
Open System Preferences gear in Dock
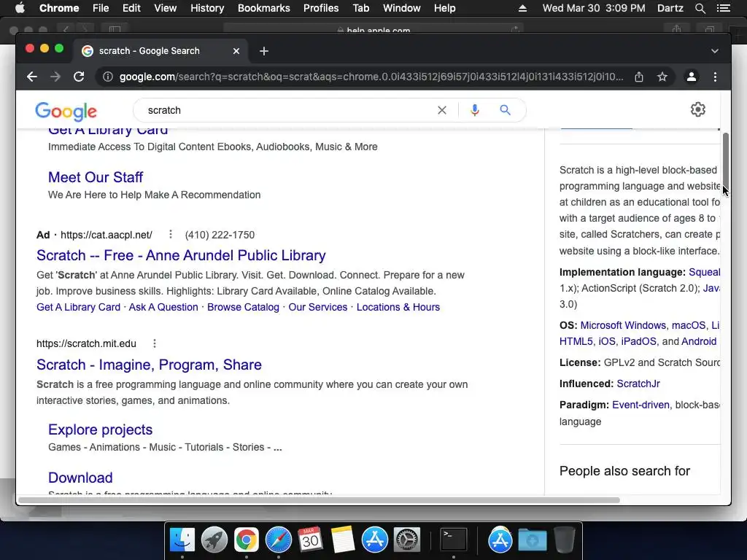(x=407, y=540)
